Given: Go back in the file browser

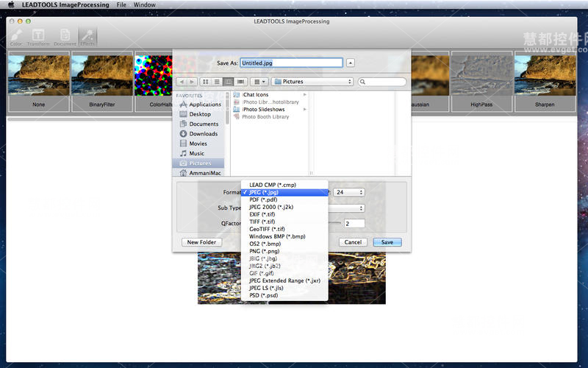Looking at the screenshot, I should pos(182,82).
